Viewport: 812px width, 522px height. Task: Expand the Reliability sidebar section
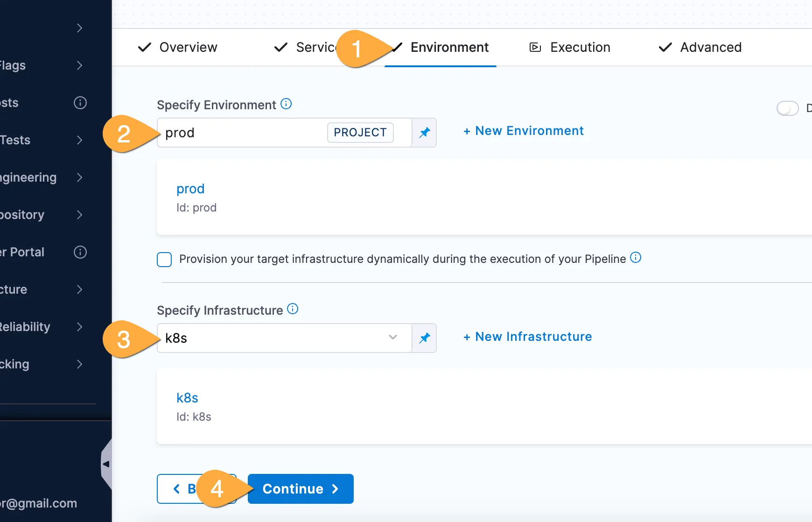click(79, 327)
